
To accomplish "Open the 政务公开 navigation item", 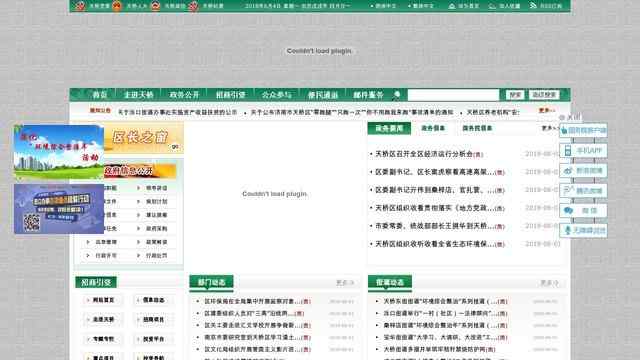I will [184, 95].
